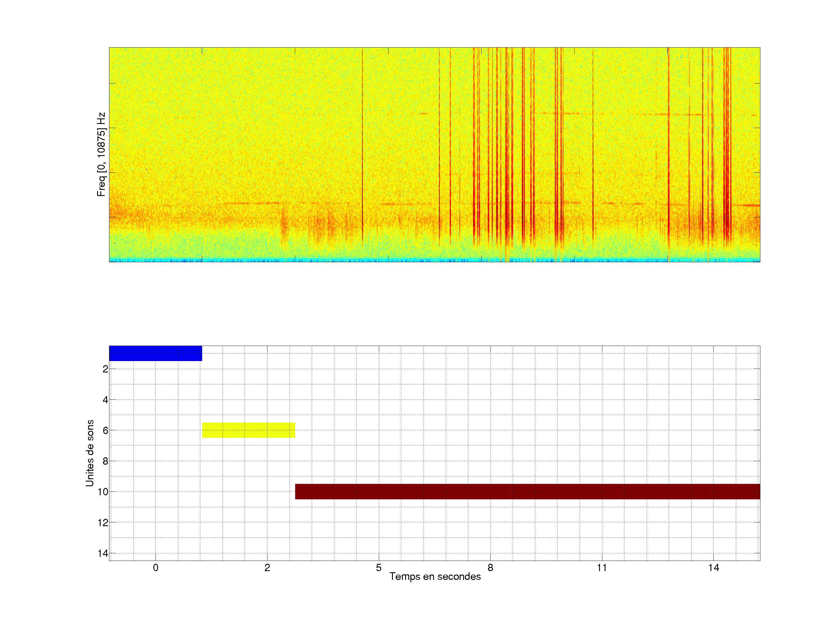Click the x-axis tick label 0
The height and width of the screenshot is (630, 840).
pos(155,568)
